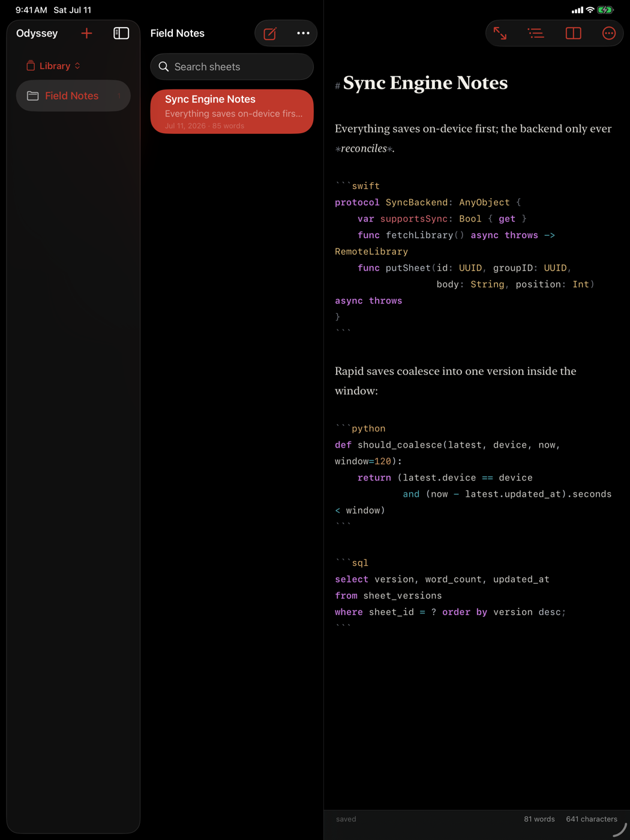Open the Field Notes more options menu

303,34
